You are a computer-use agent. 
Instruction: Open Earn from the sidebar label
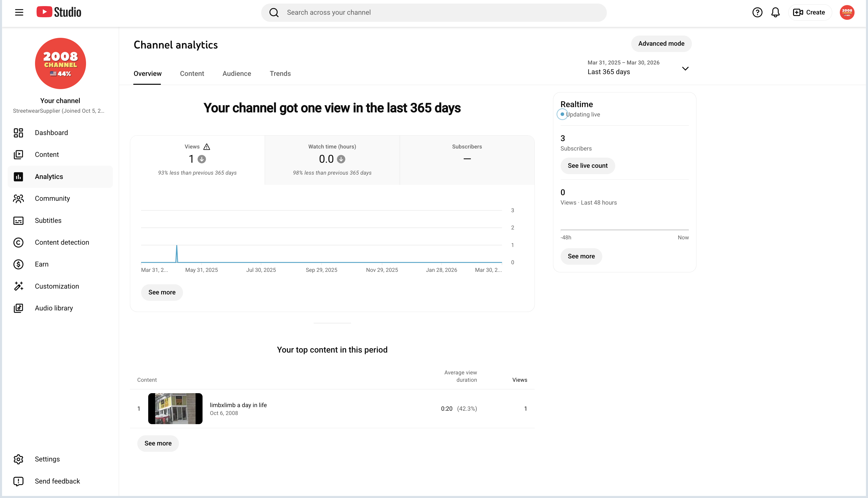click(x=42, y=264)
